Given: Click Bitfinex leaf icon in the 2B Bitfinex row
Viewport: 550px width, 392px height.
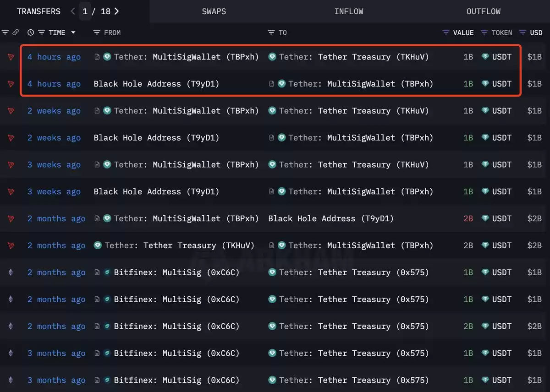Looking at the screenshot, I should pyautogui.click(x=107, y=326).
